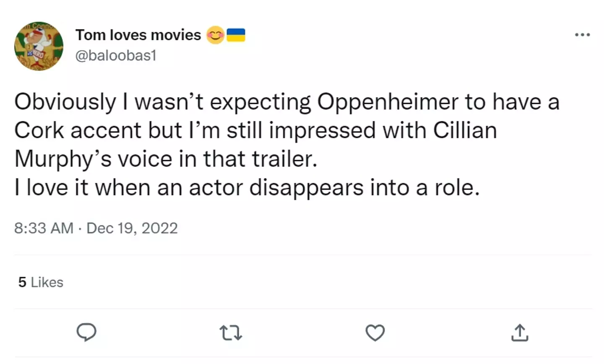Click the smiling face emoji beside the name
The image size is (604, 364).
click(215, 35)
